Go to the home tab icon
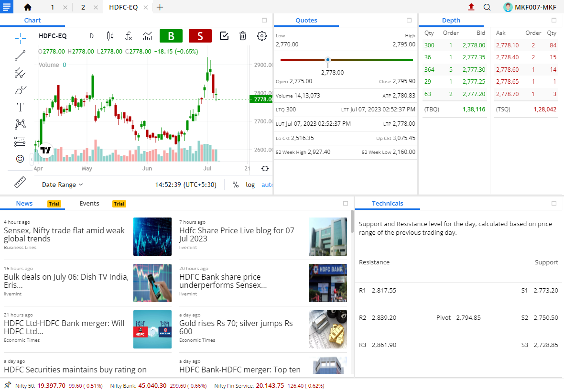564x392 pixels. pos(28,7)
